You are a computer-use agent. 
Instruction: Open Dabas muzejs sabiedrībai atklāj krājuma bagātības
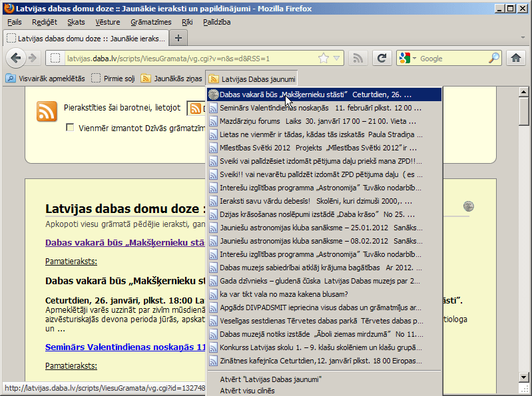(x=324, y=268)
